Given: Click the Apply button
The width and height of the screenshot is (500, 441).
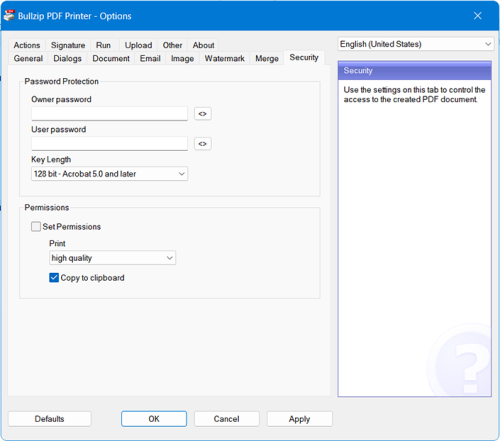Looking at the screenshot, I should coord(300,419).
